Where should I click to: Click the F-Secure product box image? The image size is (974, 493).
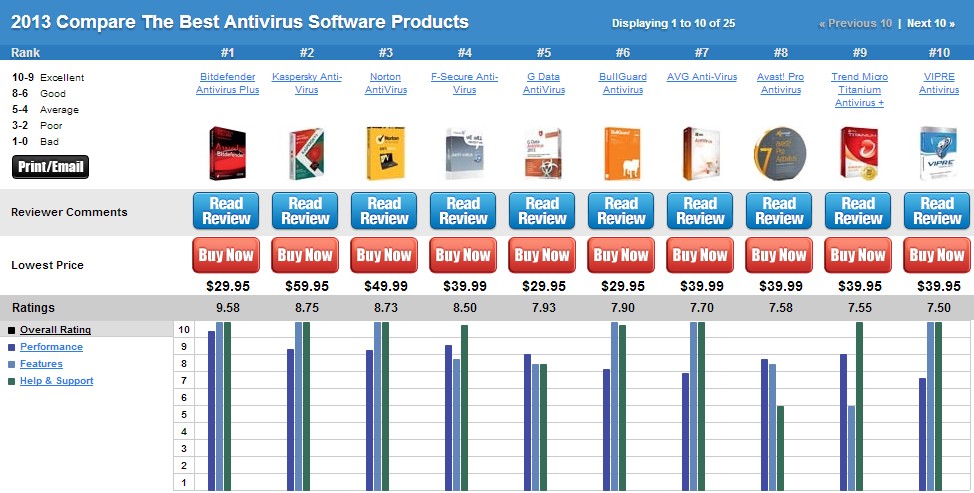tap(465, 153)
